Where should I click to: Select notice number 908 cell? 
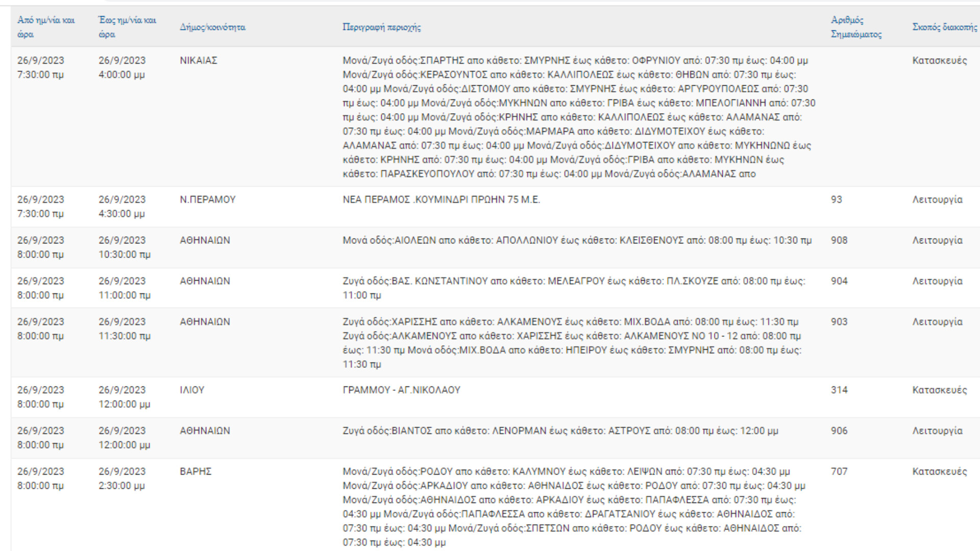pyautogui.click(x=839, y=240)
